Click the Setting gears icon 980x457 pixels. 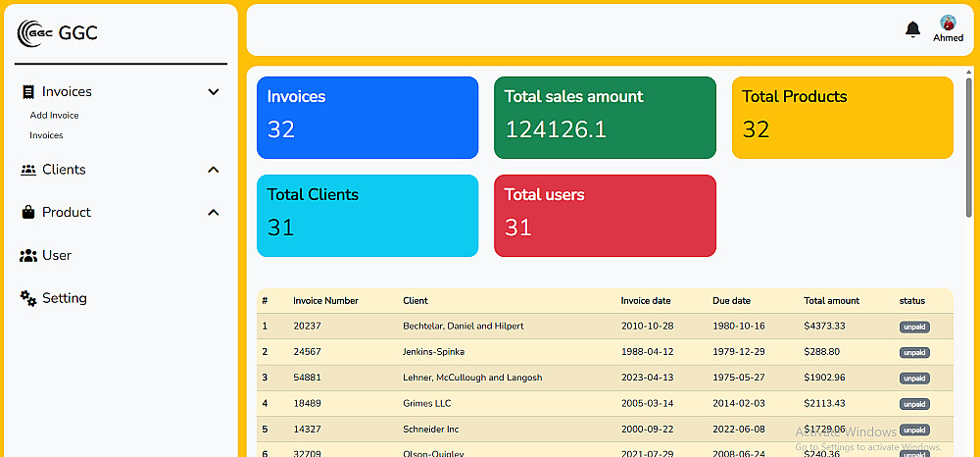click(x=28, y=298)
